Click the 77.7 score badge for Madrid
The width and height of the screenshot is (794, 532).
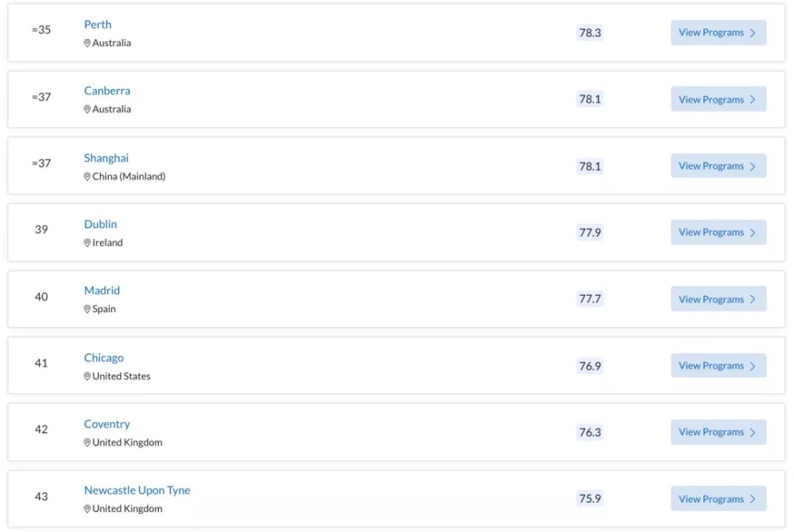click(590, 299)
